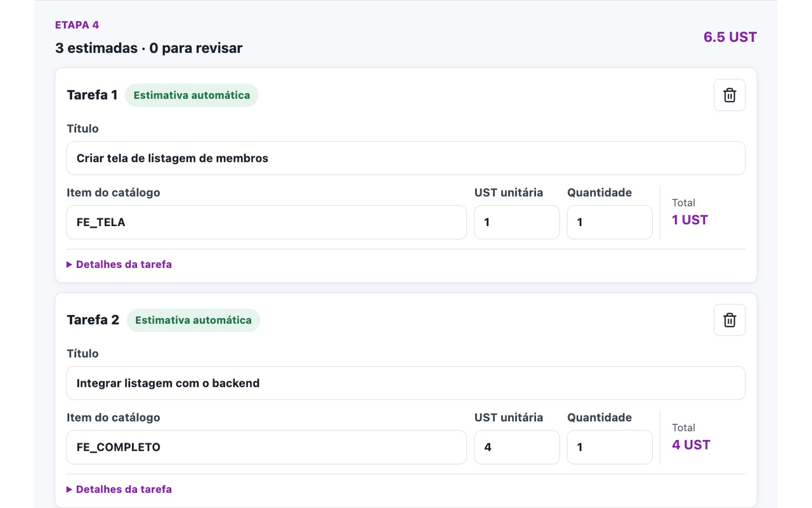Click the '3 estimadas · 0 para revisar' summary
The width and height of the screenshot is (812, 508).
tap(148, 48)
